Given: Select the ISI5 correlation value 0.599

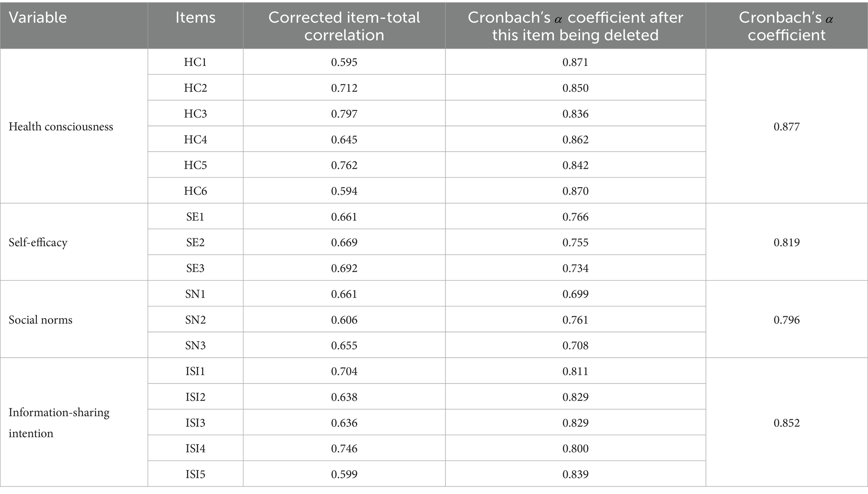Looking at the screenshot, I should [x=344, y=474].
